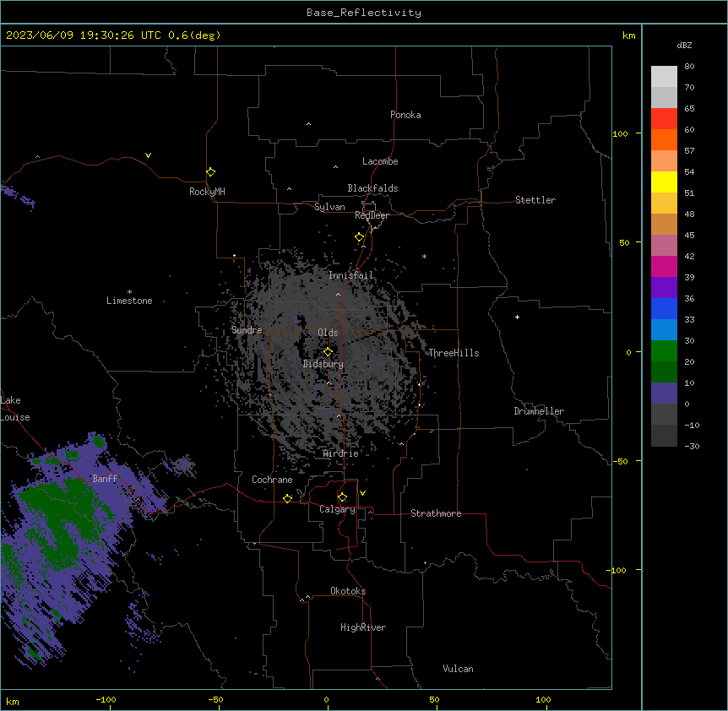
Task: Click the Lacombe city label
Action: (380, 161)
